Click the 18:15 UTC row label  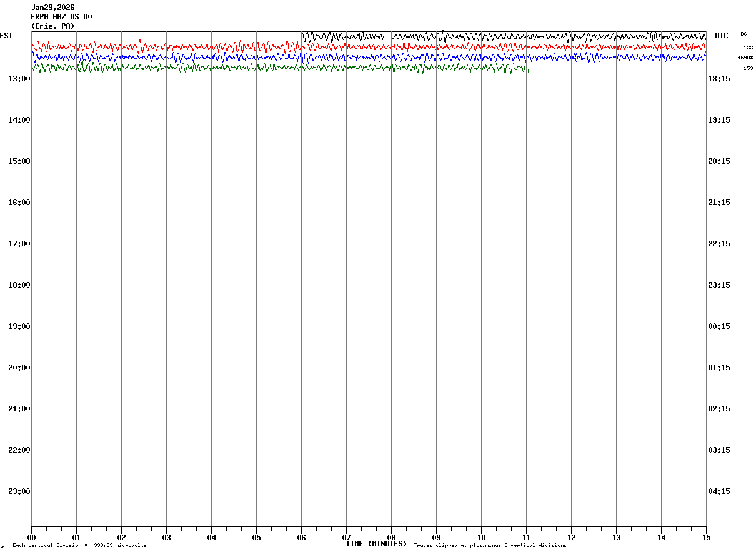[719, 78]
